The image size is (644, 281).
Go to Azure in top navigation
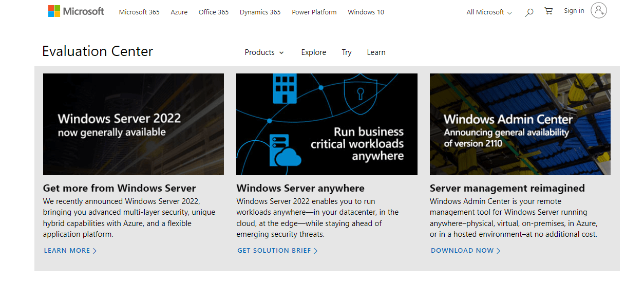[179, 12]
